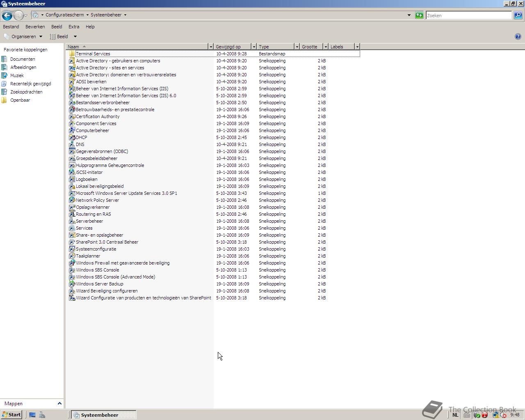Click the Configuratiescherm breadcrumb

click(65, 15)
